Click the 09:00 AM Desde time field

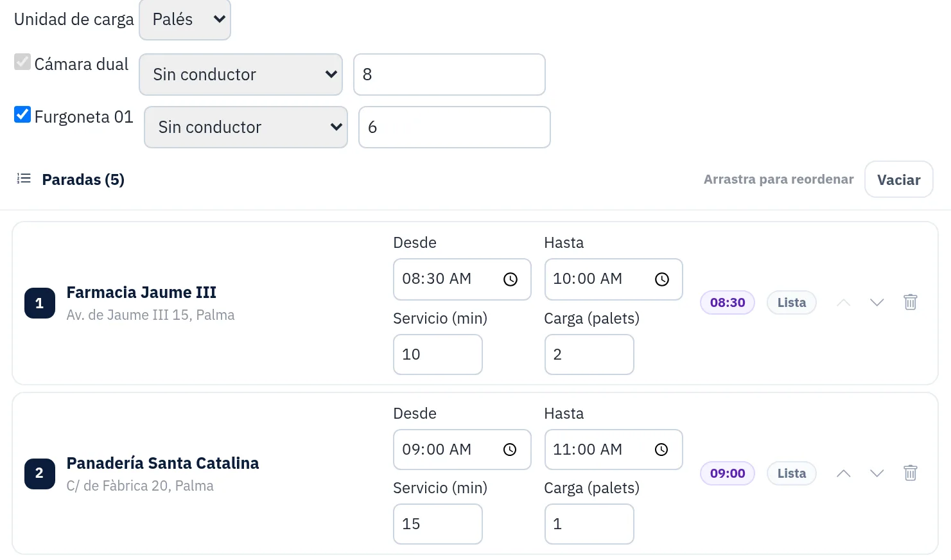462,450
